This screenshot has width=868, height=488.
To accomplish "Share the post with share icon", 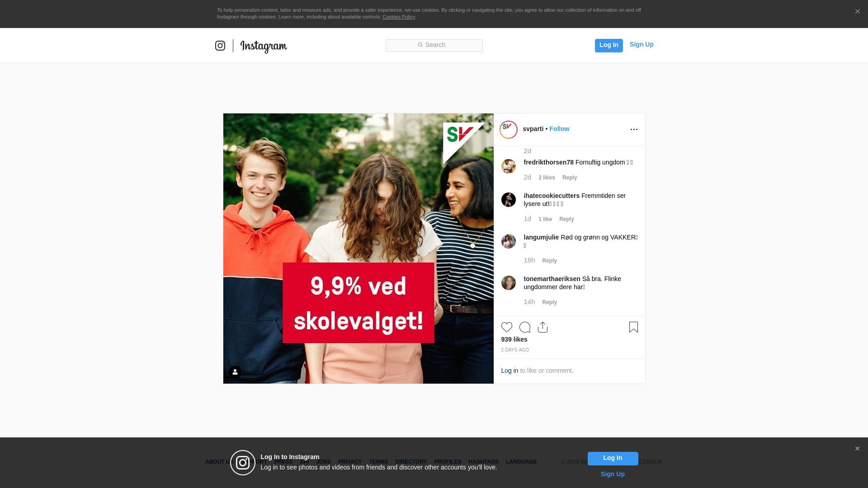I will (543, 327).
